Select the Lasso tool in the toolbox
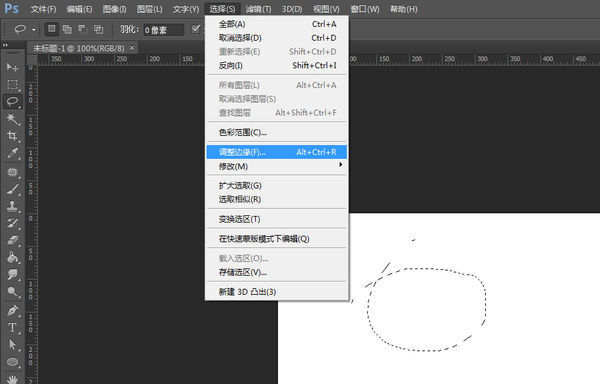600x384 pixels. 12,101
